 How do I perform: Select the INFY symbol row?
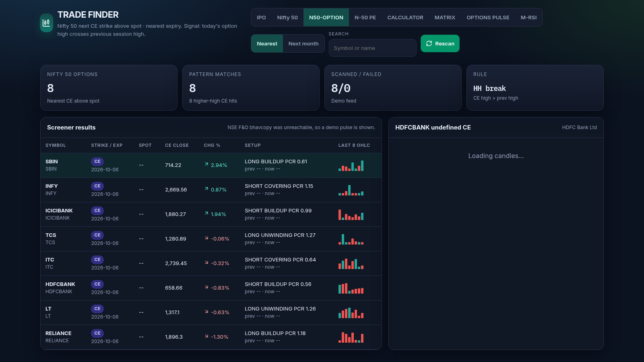[x=211, y=190]
